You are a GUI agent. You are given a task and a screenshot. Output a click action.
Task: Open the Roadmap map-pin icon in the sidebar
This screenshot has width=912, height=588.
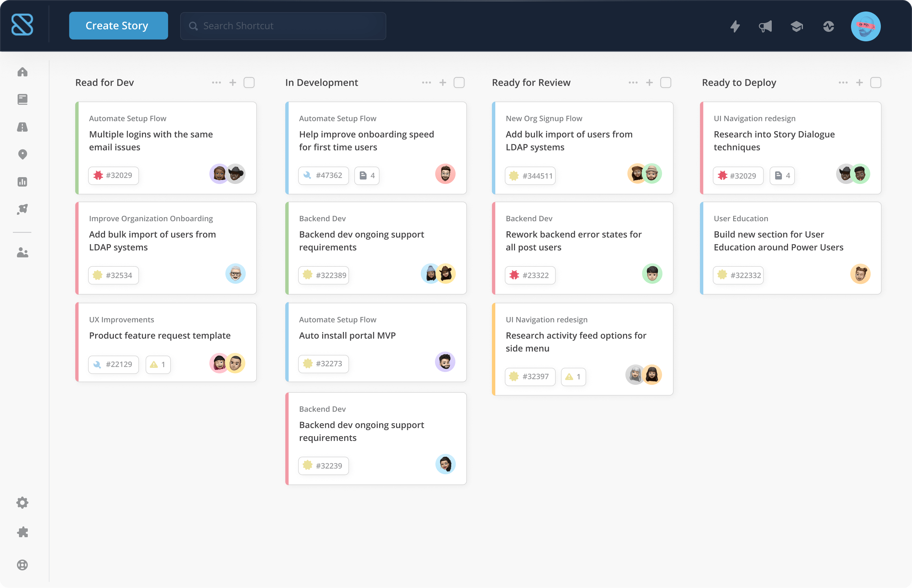[x=23, y=154]
